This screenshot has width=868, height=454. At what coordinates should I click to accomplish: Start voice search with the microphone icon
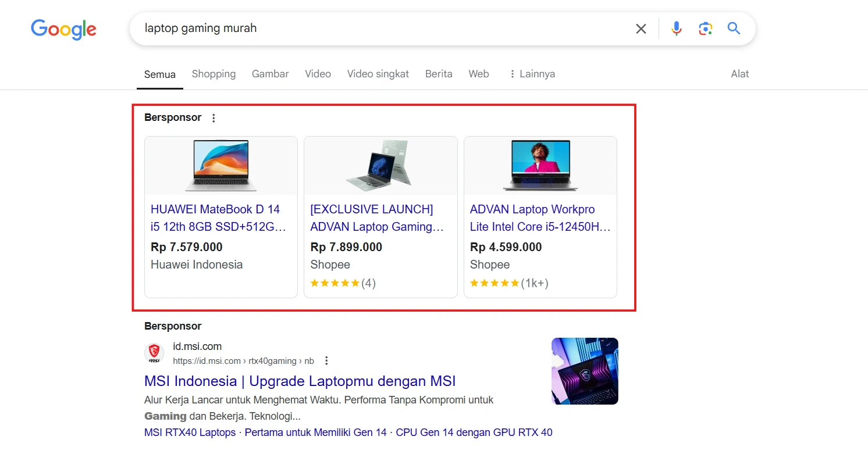(676, 28)
